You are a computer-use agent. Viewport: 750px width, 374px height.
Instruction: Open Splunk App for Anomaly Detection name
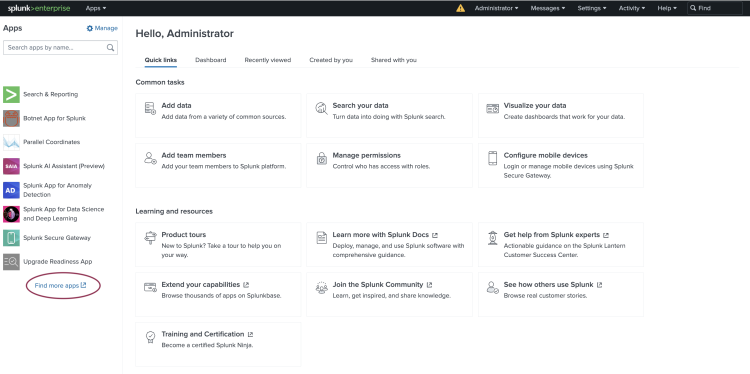57,190
